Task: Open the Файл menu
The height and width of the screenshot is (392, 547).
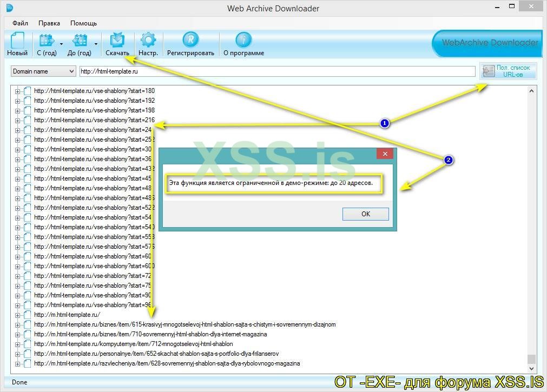Action: 20,23
